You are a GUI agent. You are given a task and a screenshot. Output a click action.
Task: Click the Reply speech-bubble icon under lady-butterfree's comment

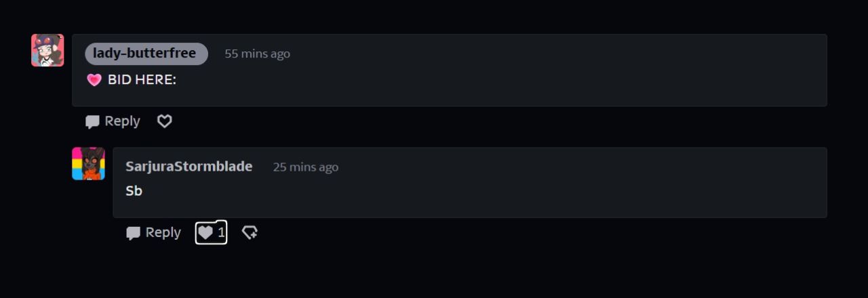coord(92,122)
